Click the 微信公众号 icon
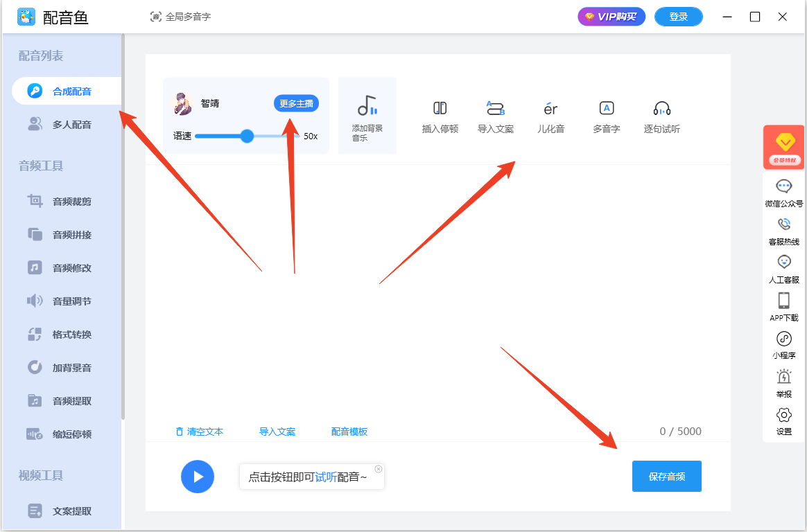The width and height of the screenshot is (807, 532). click(784, 186)
